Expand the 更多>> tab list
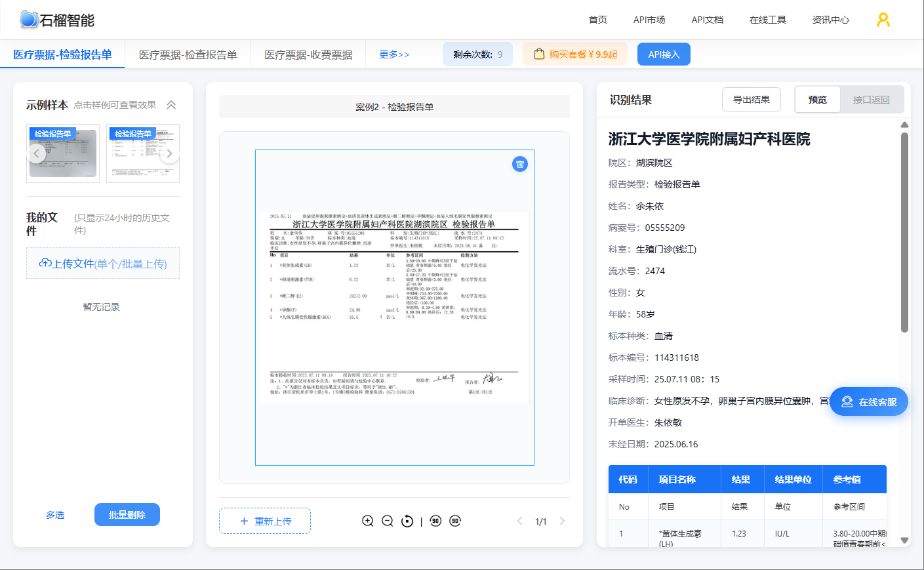 pos(394,54)
